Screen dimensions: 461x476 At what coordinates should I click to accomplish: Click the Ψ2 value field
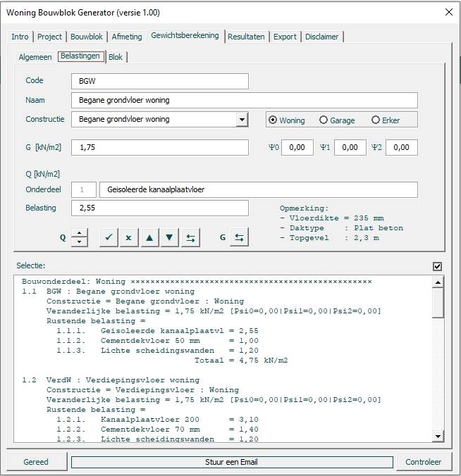pos(402,148)
